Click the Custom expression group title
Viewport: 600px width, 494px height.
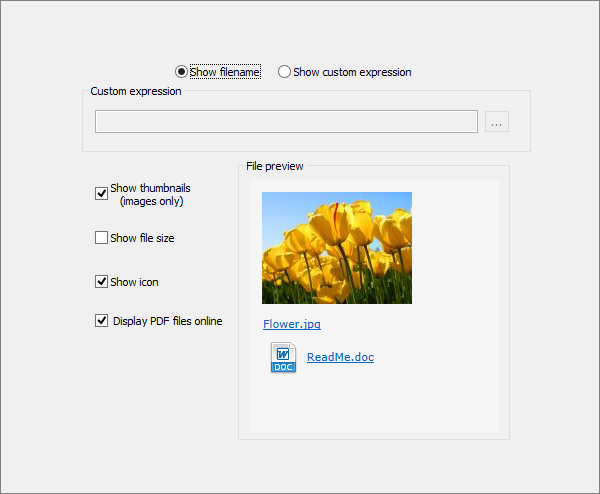[136, 91]
